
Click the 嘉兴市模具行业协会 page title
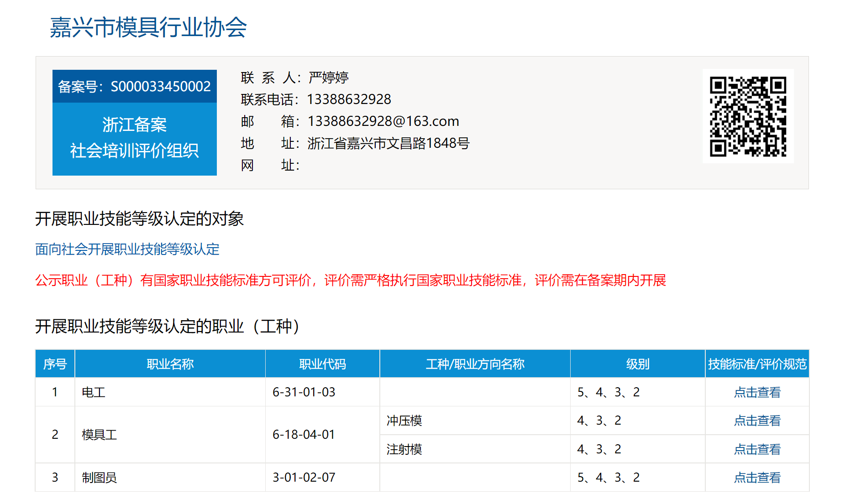coord(148,27)
